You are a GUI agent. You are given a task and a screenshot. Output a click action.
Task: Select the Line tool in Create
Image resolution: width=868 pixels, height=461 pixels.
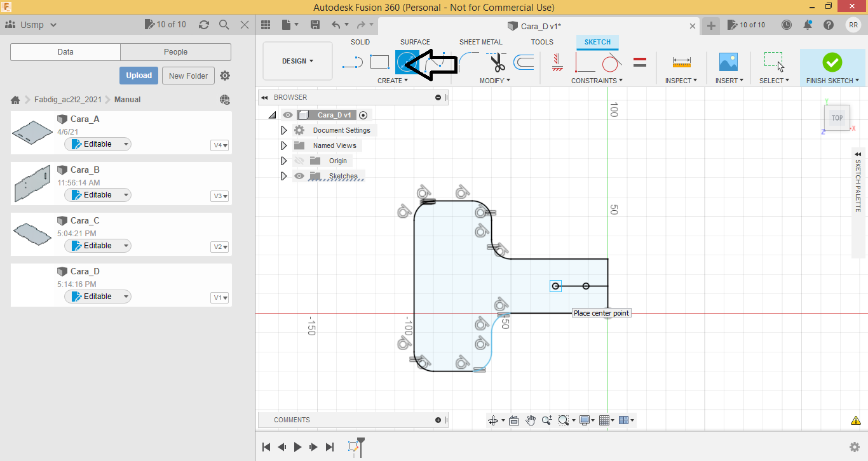click(353, 62)
